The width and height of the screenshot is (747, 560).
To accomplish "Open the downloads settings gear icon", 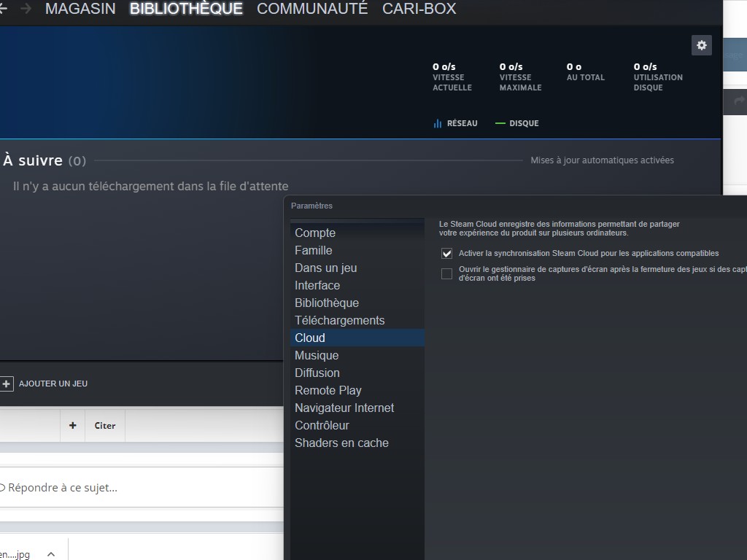I will tap(701, 45).
